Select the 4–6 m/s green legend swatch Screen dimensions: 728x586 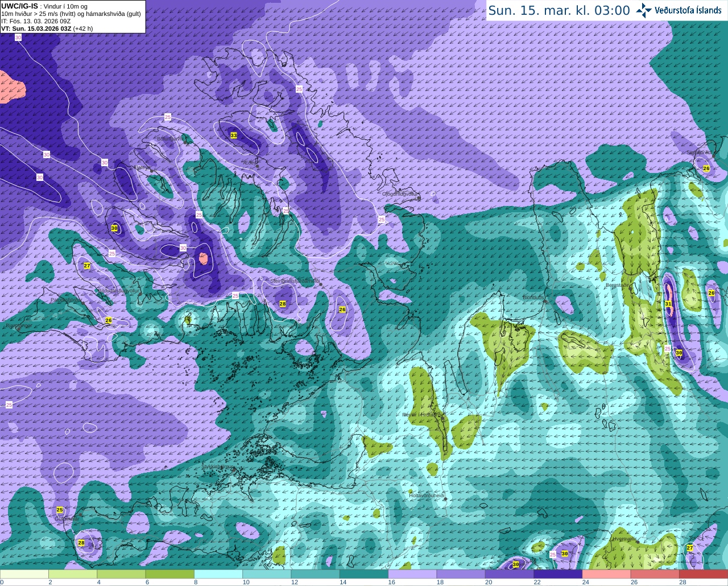click(x=121, y=574)
